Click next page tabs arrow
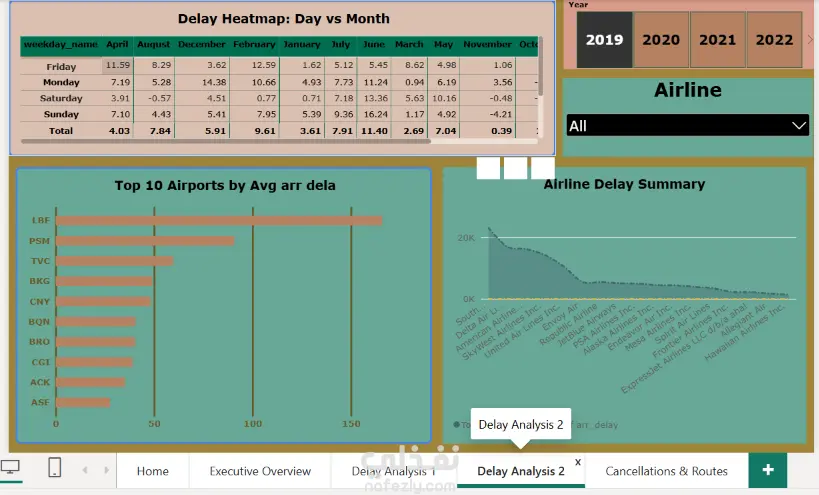The width and height of the screenshot is (819, 495). 106,470
